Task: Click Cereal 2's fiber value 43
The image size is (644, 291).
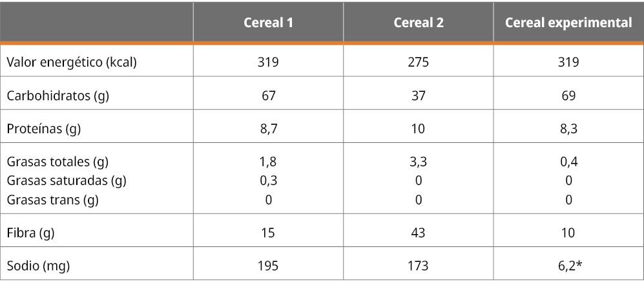Action: (419, 232)
